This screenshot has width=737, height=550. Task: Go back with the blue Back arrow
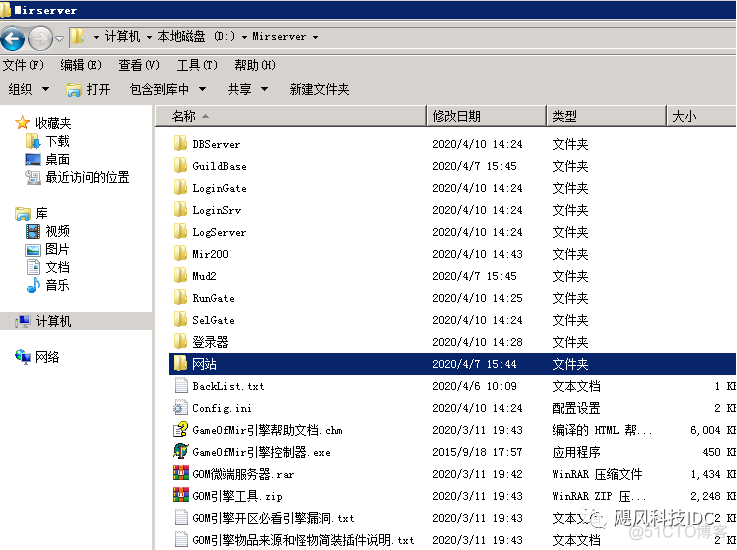coord(13,38)
